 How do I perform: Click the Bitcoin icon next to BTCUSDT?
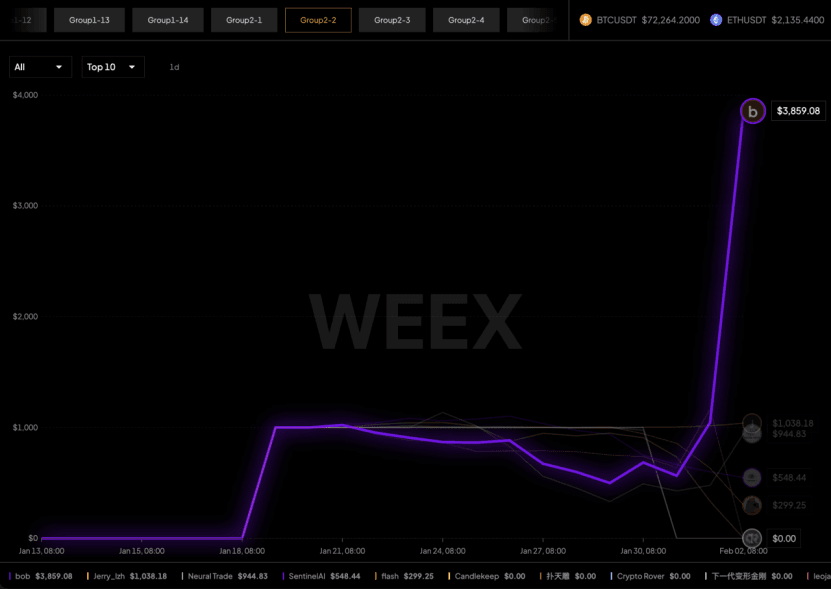[x=584, y=18]
